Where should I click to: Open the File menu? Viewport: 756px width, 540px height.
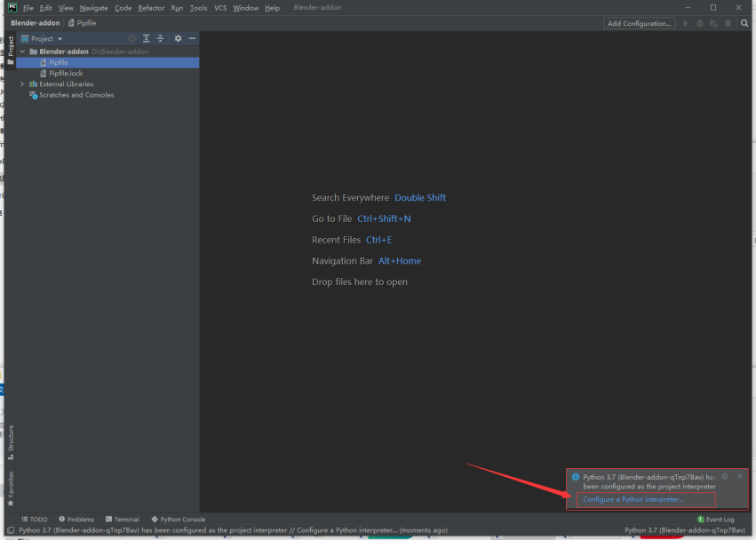(28, 8)
